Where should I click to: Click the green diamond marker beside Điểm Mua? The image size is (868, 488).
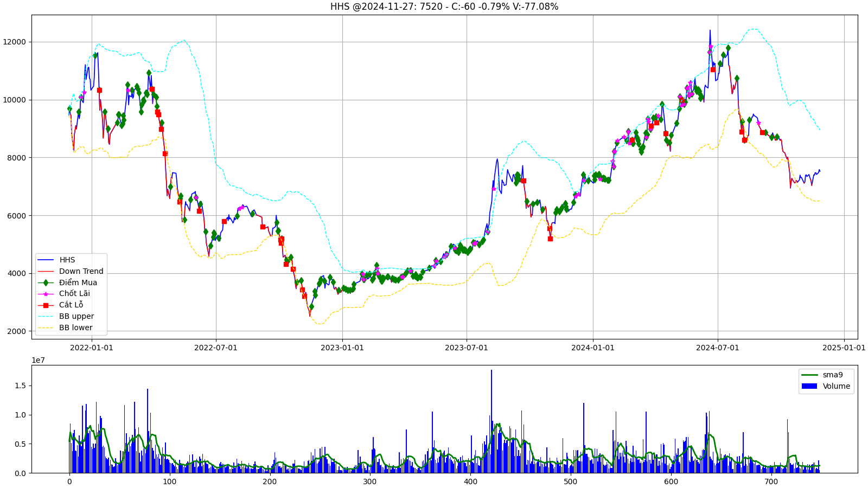coord(46,282)
